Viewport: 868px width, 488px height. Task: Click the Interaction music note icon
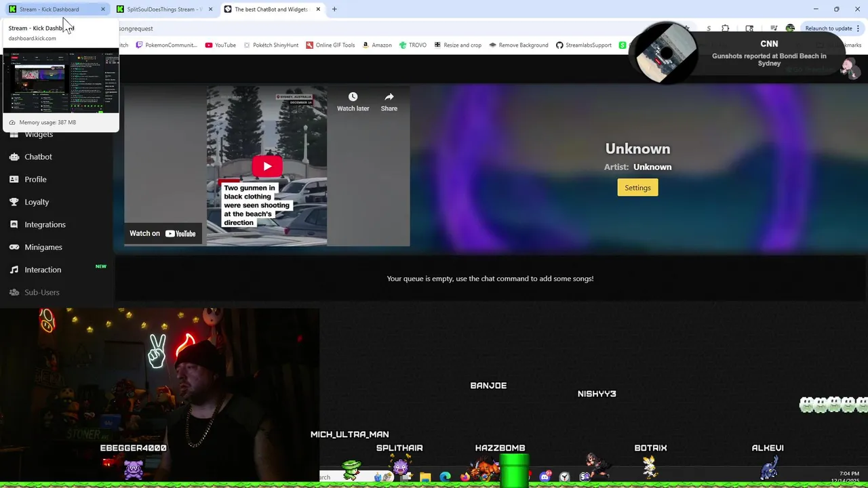[14, 270]
